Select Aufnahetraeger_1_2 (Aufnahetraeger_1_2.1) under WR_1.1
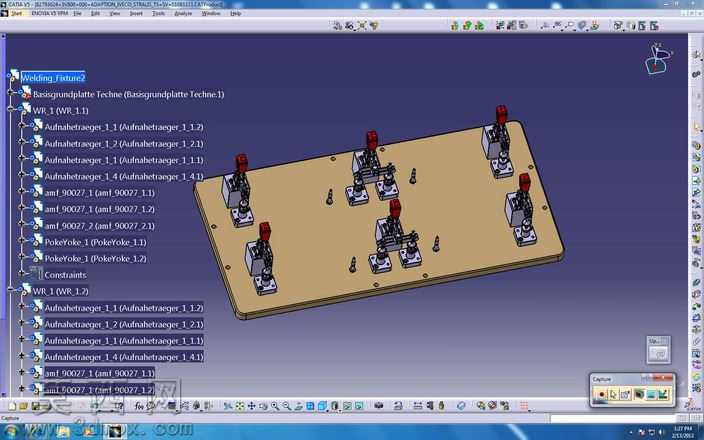The image size is (704, 440). click(124, 144)
